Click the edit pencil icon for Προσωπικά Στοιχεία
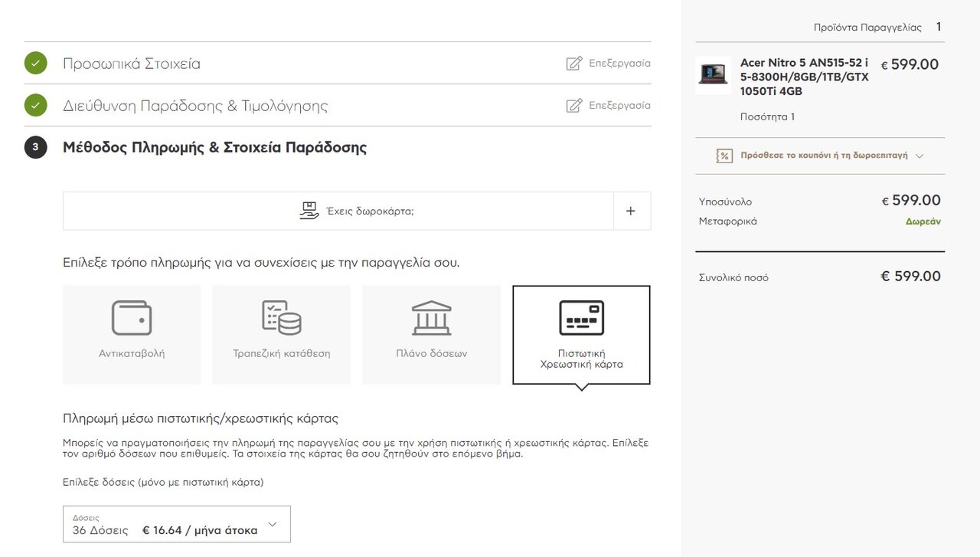The height and width of the screenshot is (557, 980). point(573,64)
